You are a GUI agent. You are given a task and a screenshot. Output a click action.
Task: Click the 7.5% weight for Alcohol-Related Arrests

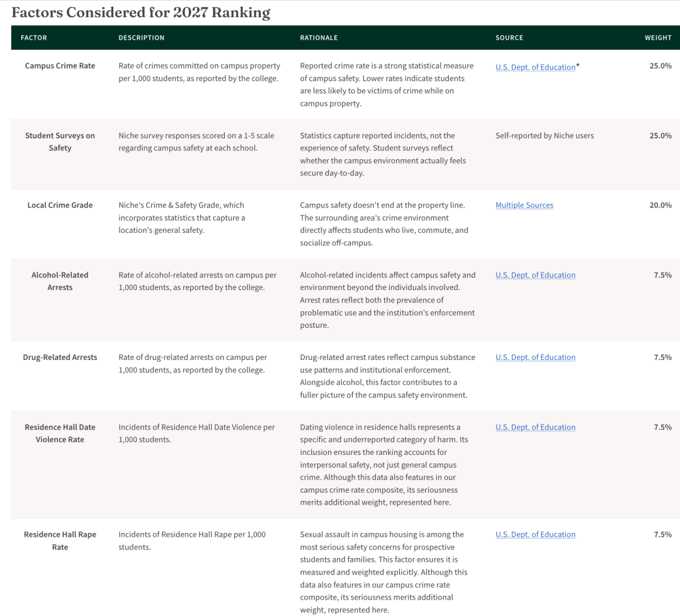(662, 275)
